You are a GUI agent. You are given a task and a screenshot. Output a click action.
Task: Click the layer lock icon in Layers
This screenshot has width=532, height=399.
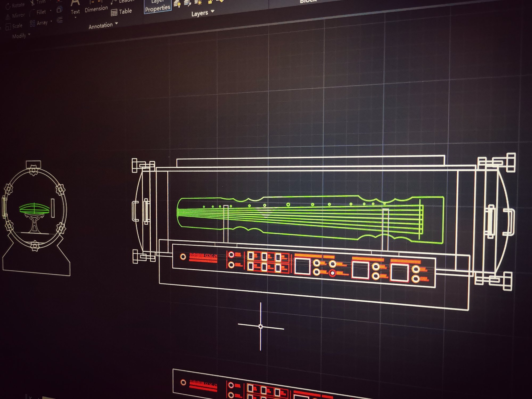point(210,2)
